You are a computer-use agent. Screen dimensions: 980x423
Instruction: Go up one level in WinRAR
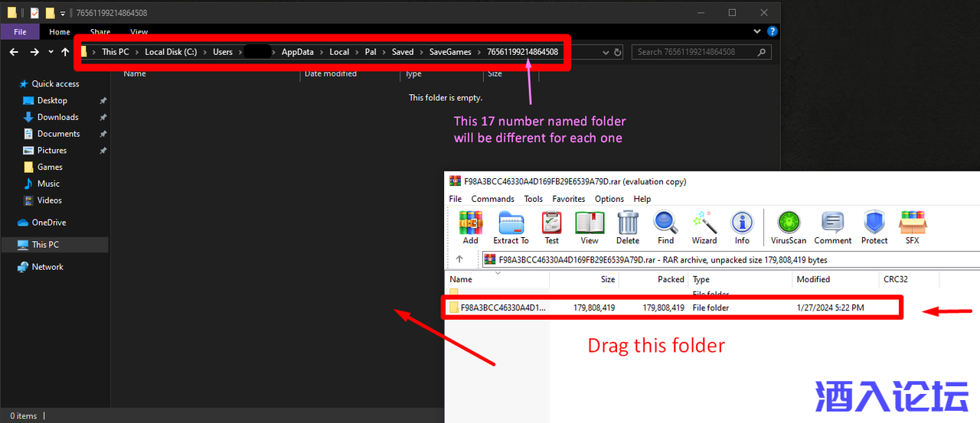coord(459,259)
